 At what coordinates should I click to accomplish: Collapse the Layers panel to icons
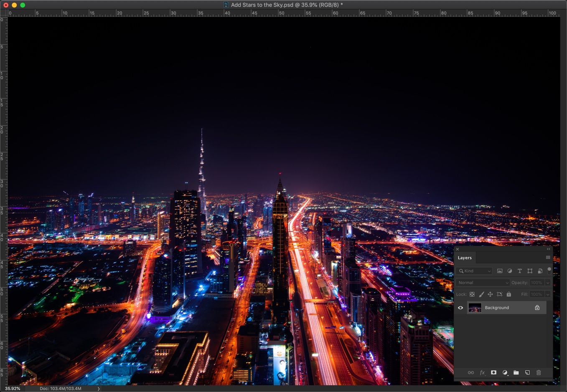tap(549, 249)
